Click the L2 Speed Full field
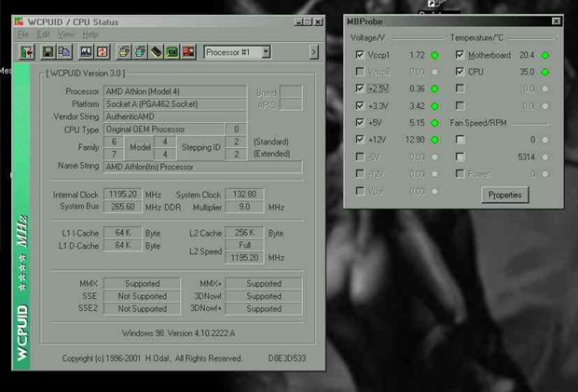578x392 pixels. [x=244, y=245]
